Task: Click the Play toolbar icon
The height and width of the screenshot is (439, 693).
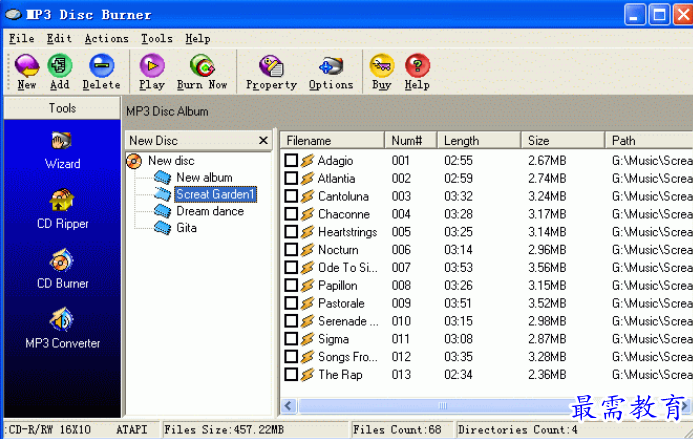Action: coord(152,65)
